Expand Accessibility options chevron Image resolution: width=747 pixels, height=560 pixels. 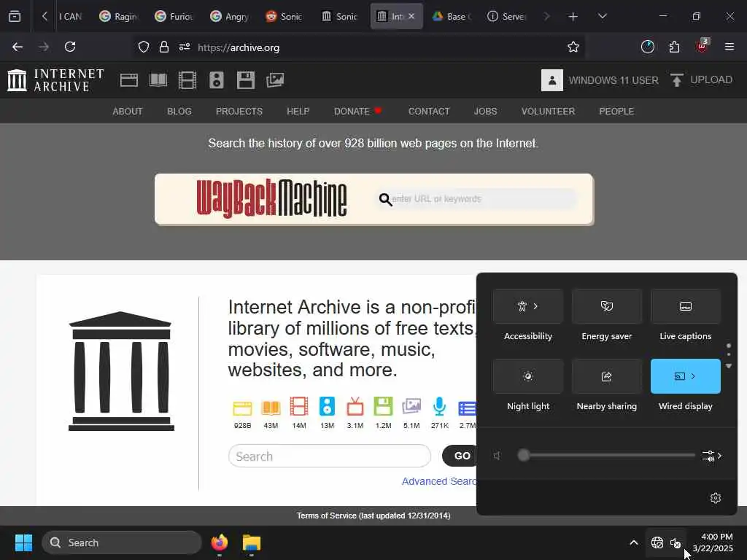536,306
